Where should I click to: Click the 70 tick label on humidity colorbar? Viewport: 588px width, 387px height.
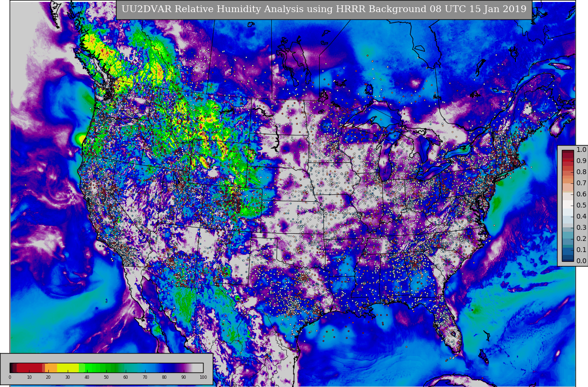tap(145, 377)
